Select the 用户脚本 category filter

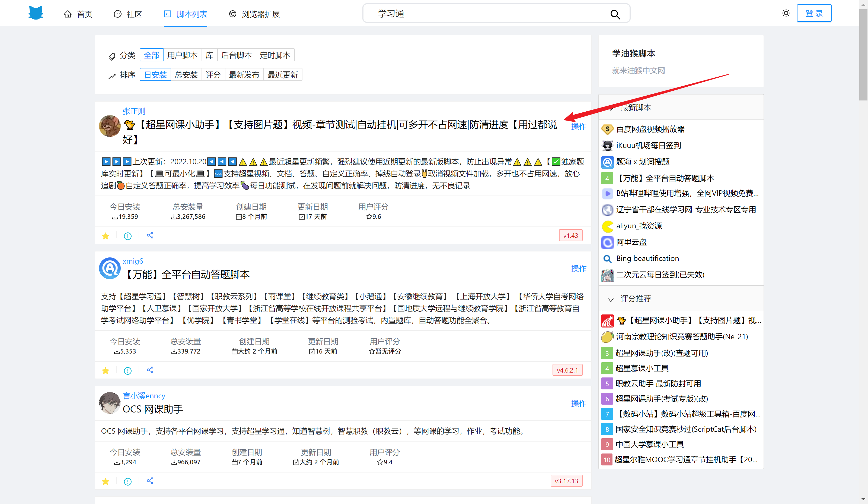[x=183, y=55]
